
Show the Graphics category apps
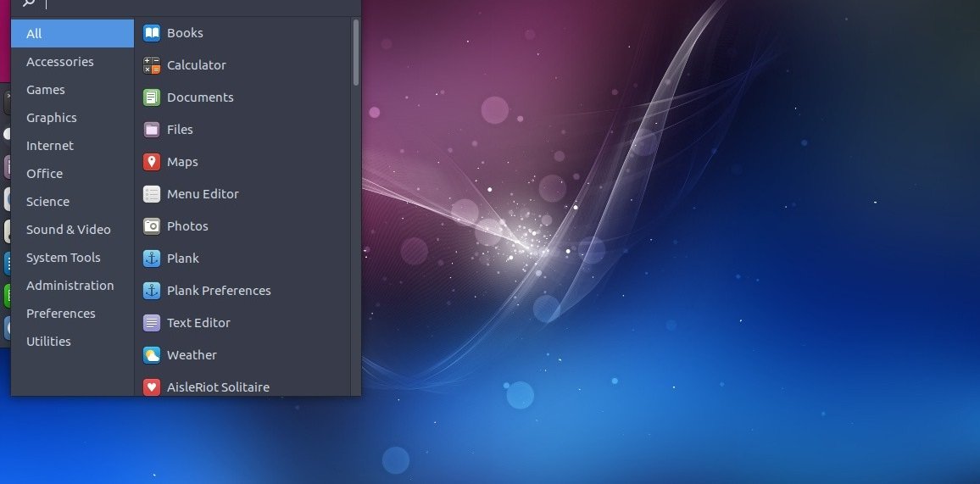[52, 118]
